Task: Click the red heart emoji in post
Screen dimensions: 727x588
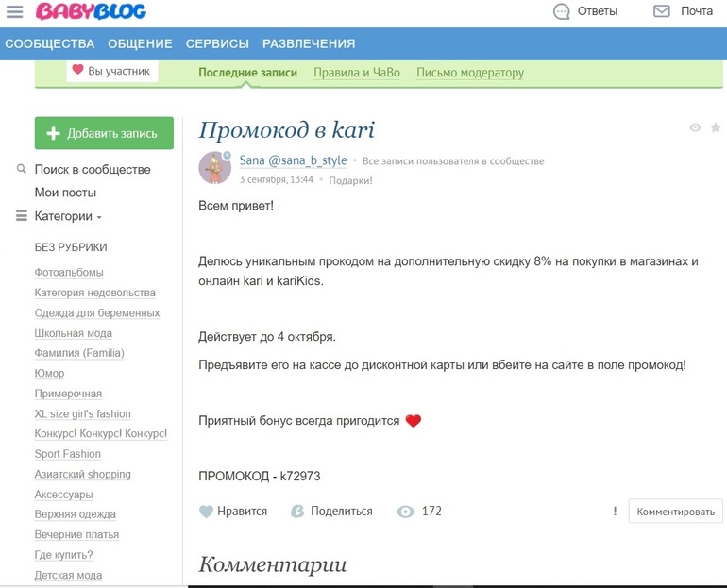Action: coord(414,421)
